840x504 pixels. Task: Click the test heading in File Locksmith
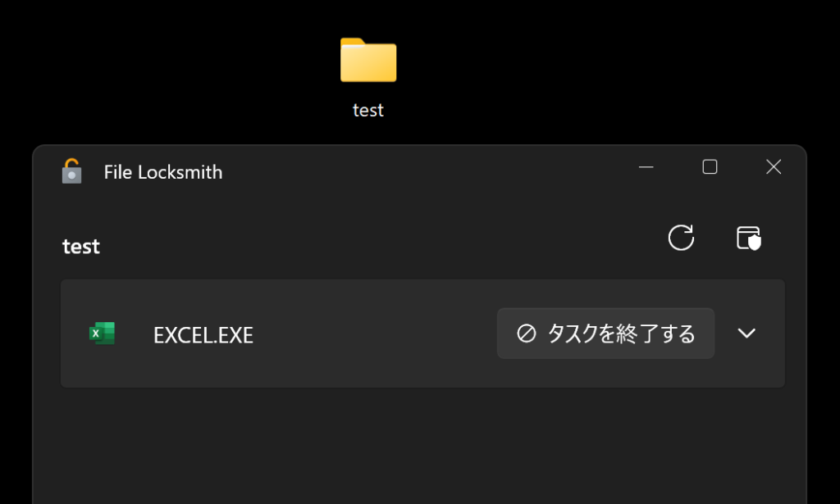pos(81,247)
